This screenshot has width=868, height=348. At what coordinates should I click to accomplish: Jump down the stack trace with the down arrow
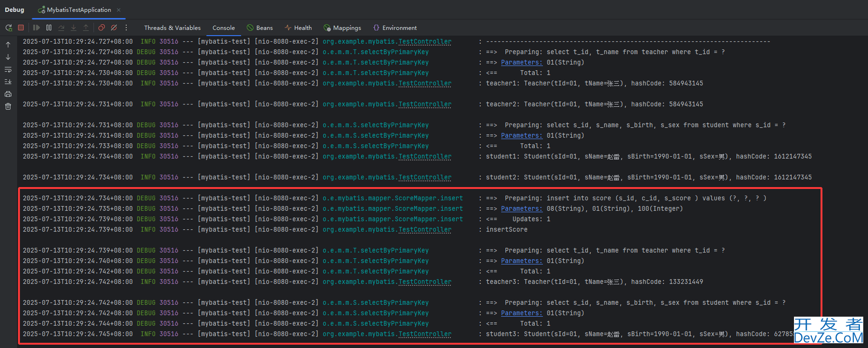8,57
